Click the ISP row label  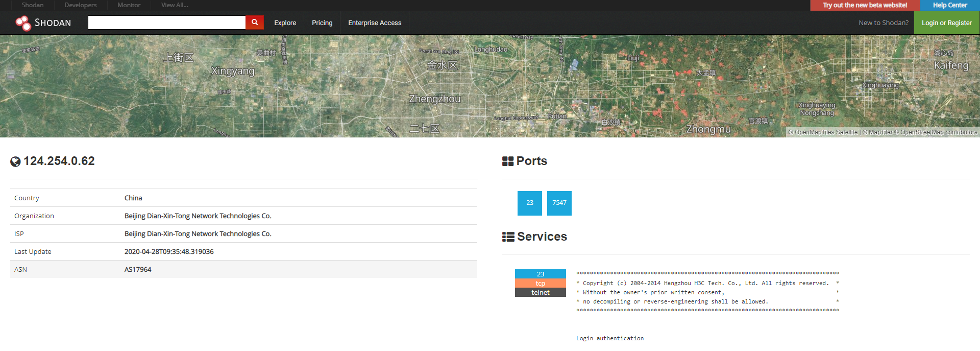tap(19, 234)
